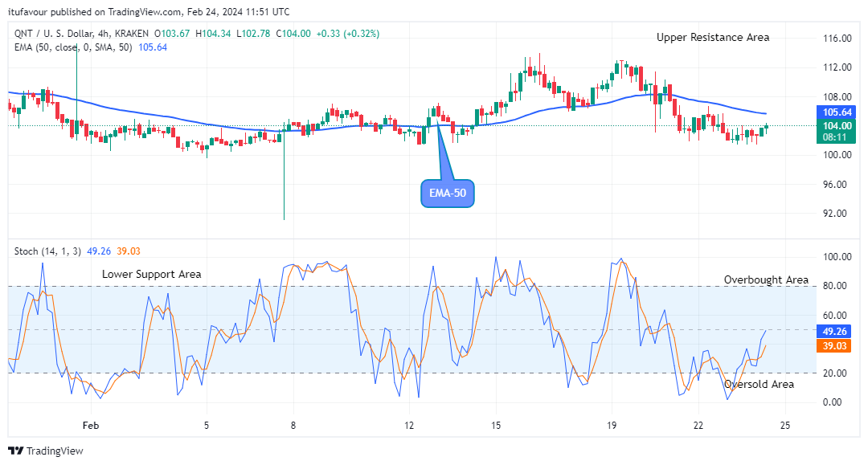Image resolution: width=868 pixels, height=465 pixels.
Task: Click the Stoch blue value 49.26 in legend
Action: pyautogui.click(x=99, y=251)
